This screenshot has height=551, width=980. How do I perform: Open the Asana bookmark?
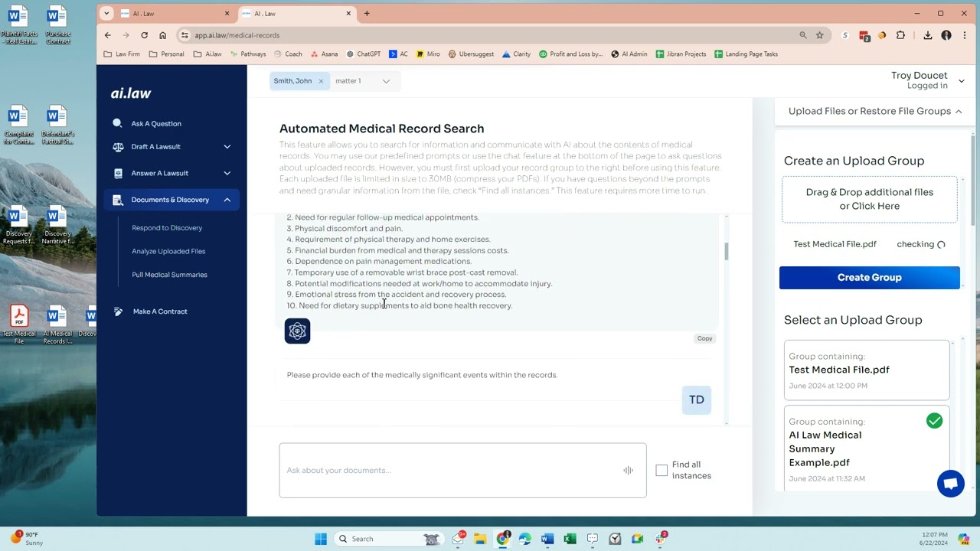tap(323, 54)
